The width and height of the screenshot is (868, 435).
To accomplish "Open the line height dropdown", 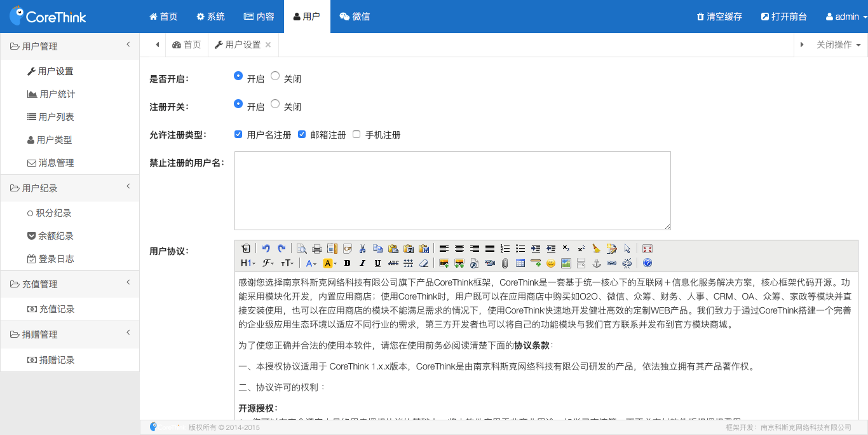I will (409, 263).
